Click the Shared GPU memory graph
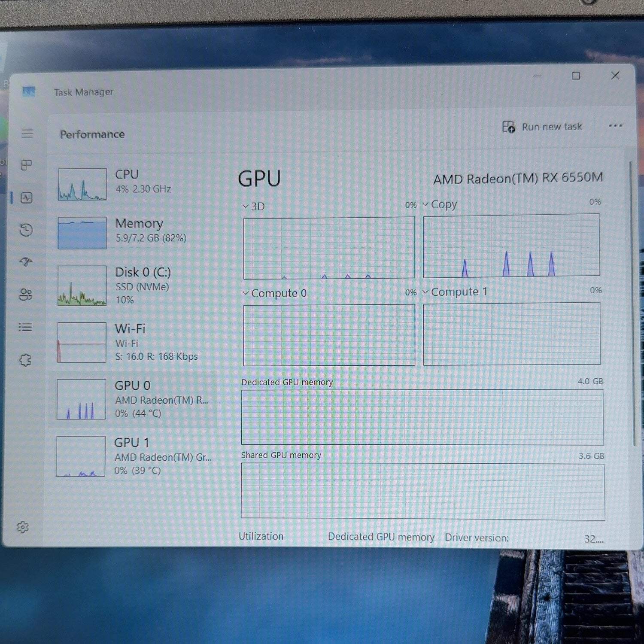644x644 pixels. coord(423,491)
